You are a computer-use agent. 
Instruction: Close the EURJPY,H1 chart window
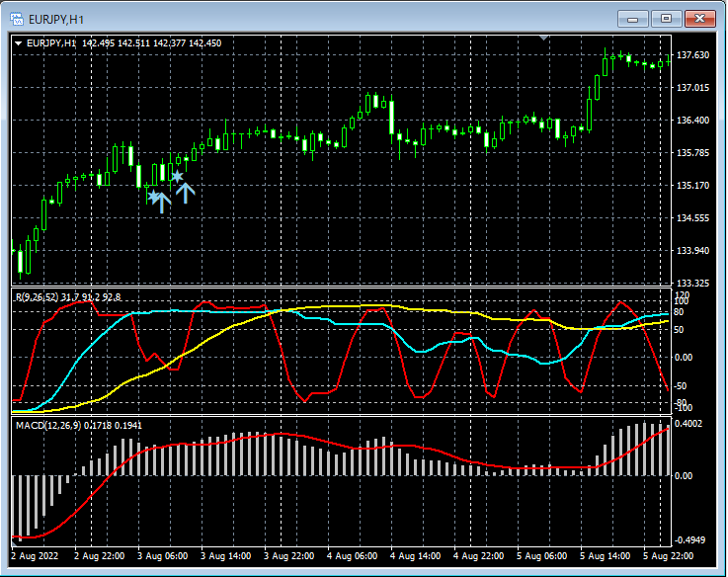point(699,18)
